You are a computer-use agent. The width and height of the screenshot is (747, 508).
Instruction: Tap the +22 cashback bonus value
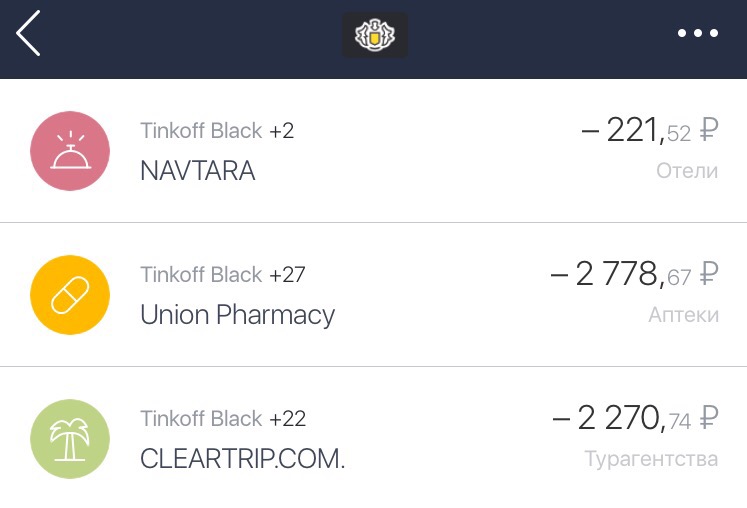click(287, 418)
